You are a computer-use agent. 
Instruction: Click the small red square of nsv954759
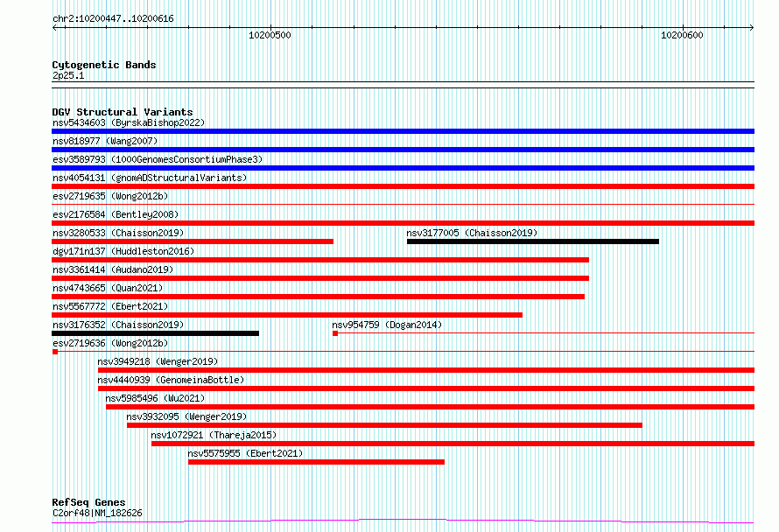tap(335, 333)
